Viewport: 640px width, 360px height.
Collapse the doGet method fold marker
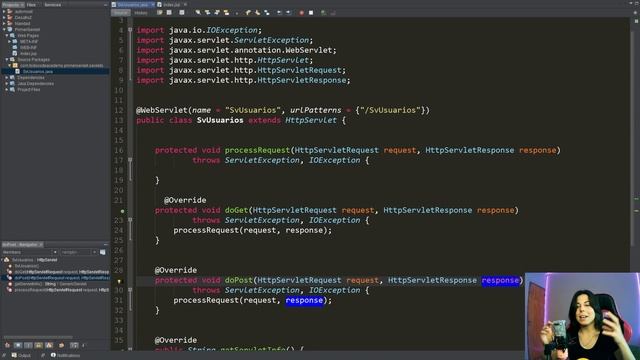(x=130, y=220)
